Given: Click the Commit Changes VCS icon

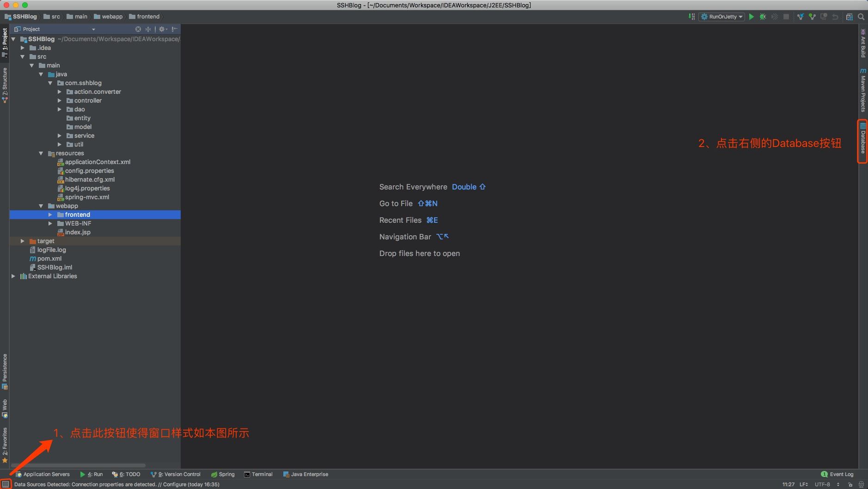Looking at the screenshot, I should (812, 17).
